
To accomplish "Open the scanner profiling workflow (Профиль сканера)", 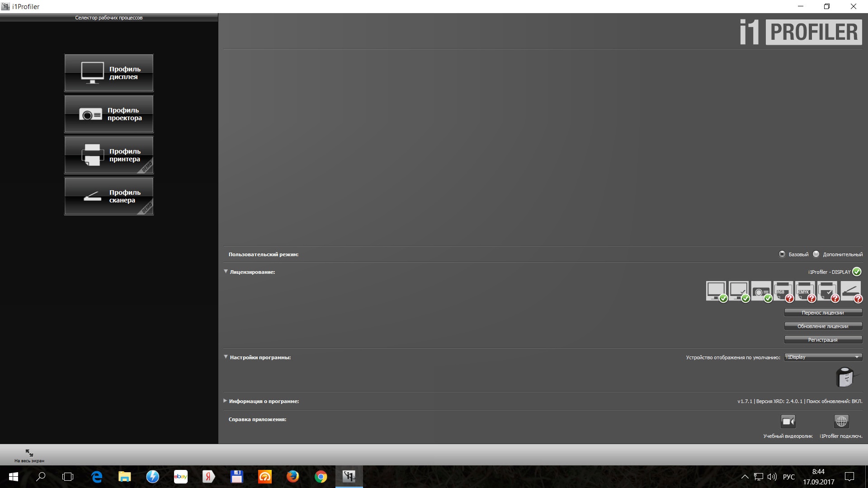I will (x=109, y=196).
